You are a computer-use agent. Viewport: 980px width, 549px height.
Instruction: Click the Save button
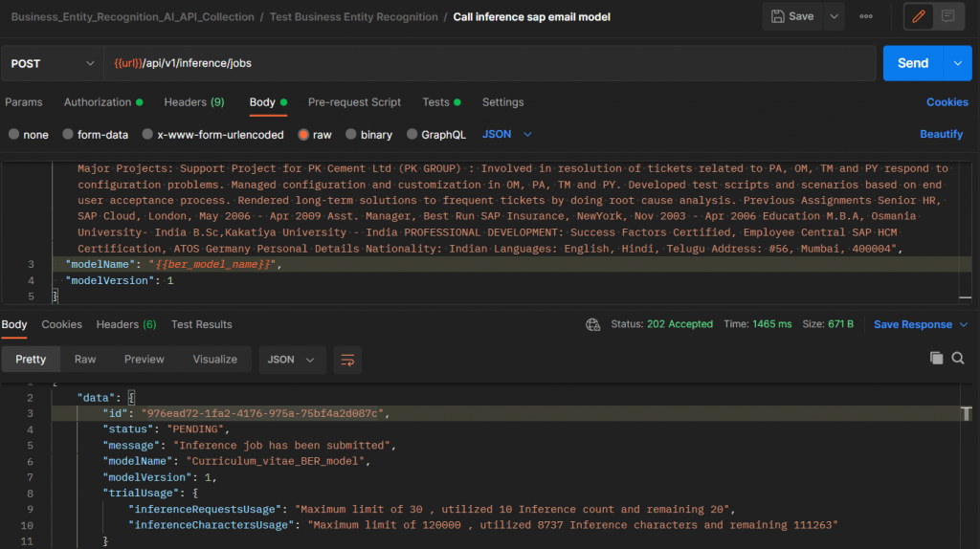tap(791, 17)
